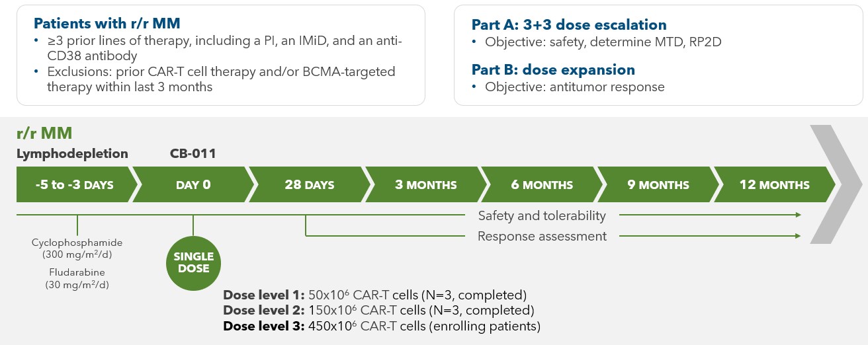Viewport: 868px width, 345px height.
Task: Click the Response assessment label
Action: point(542,236)
